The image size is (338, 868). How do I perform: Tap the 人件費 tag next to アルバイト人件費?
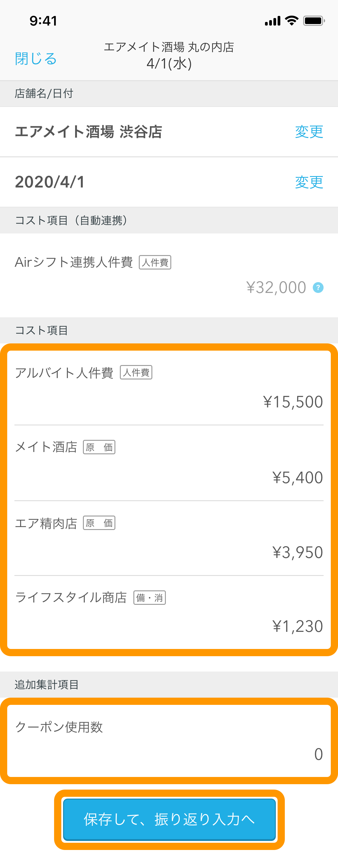(x=136, y=372)
